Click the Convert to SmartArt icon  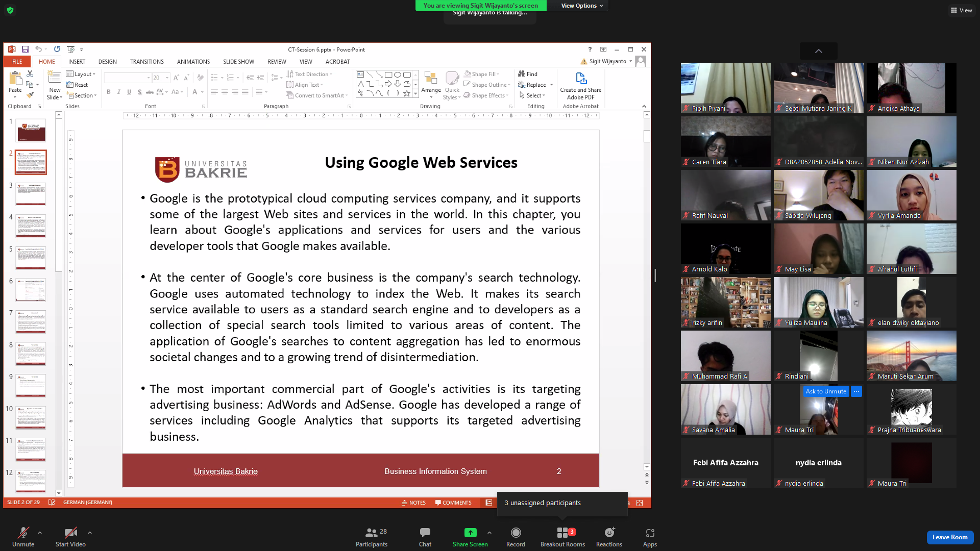(x=290, y=95)
